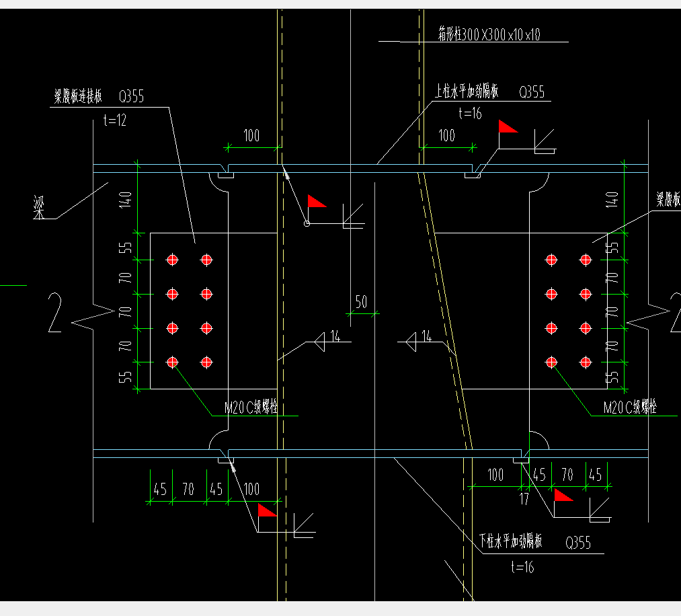Select the right vertical 140 dimension
Image resolution: width=681 pixels, height=616 pixels.
[612, 200]
